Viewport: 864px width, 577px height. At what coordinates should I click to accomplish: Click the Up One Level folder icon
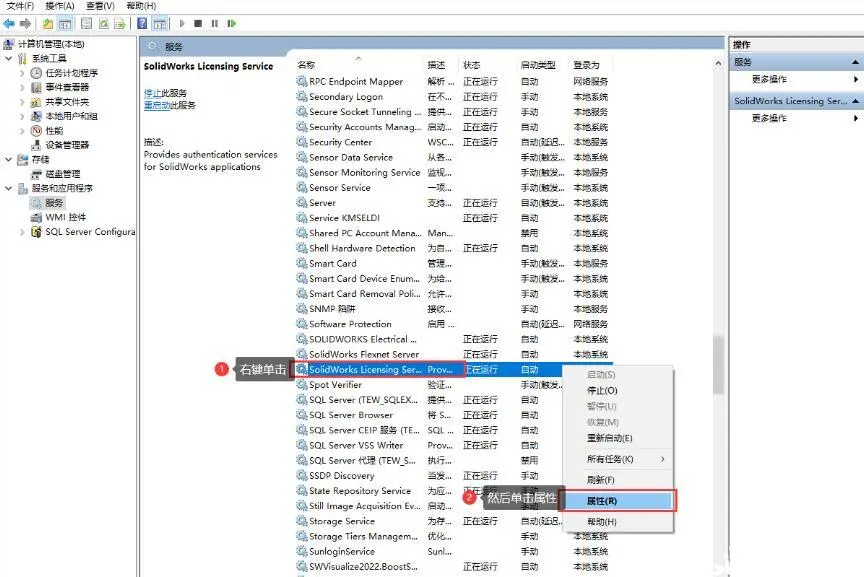48,24
